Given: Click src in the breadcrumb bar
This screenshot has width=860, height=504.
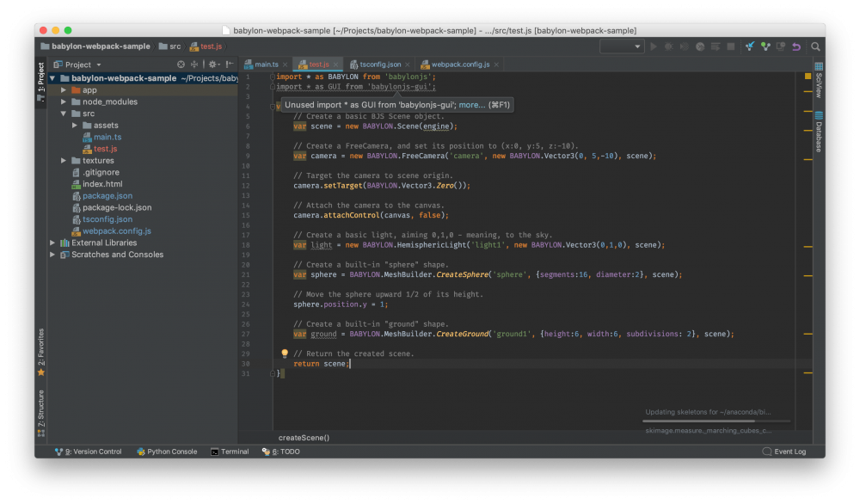Looking at the screenshot, I should click(x=170, y=46).
